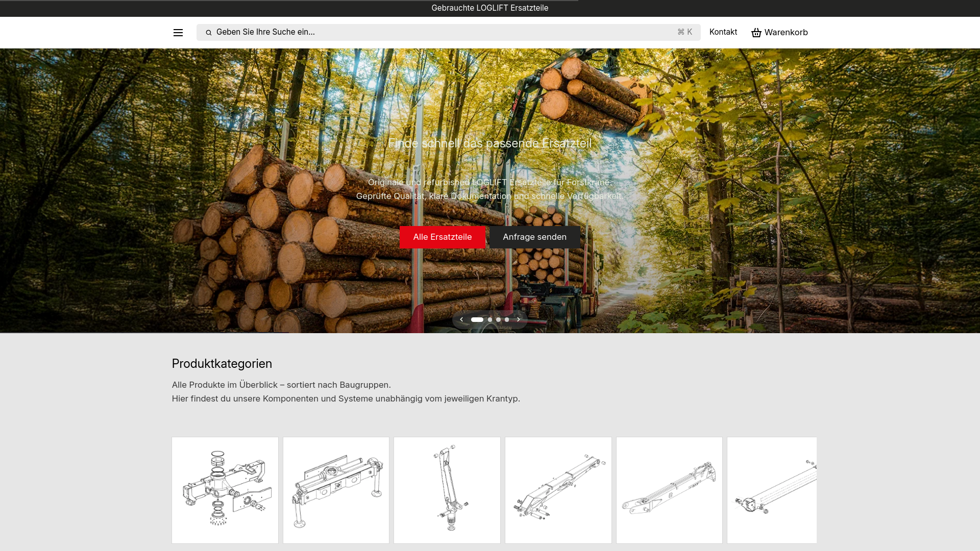Image resolution: width=980 pixels, height=551 pixels.
Task: Open fourth category card with main boom drawing
Action: pyautogui.click(x=558, y=490)
